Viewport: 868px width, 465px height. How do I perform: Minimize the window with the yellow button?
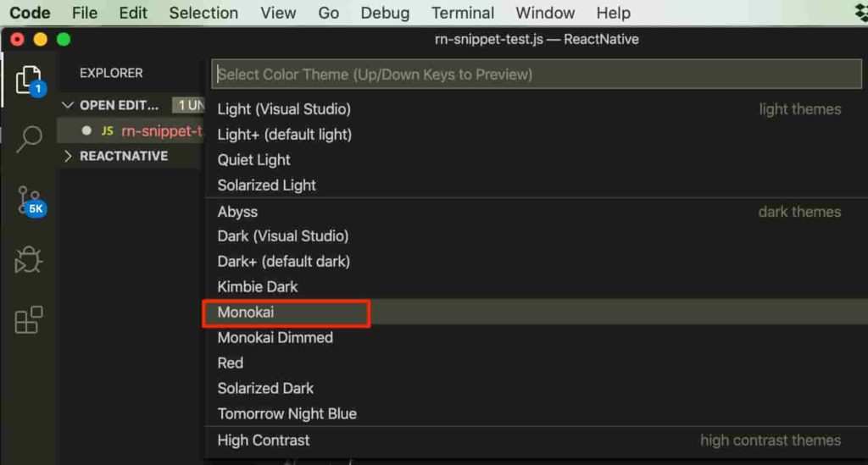[41, 39]
